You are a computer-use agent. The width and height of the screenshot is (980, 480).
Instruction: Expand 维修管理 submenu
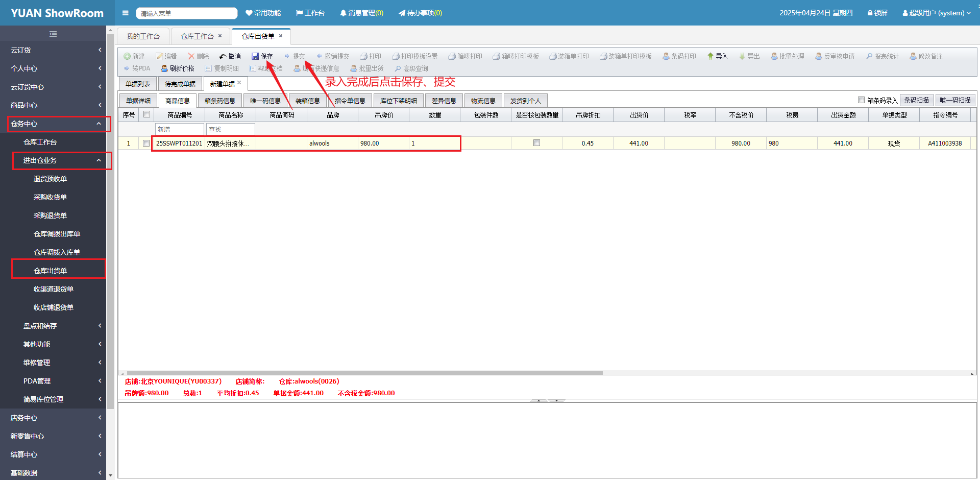[53, 363]
